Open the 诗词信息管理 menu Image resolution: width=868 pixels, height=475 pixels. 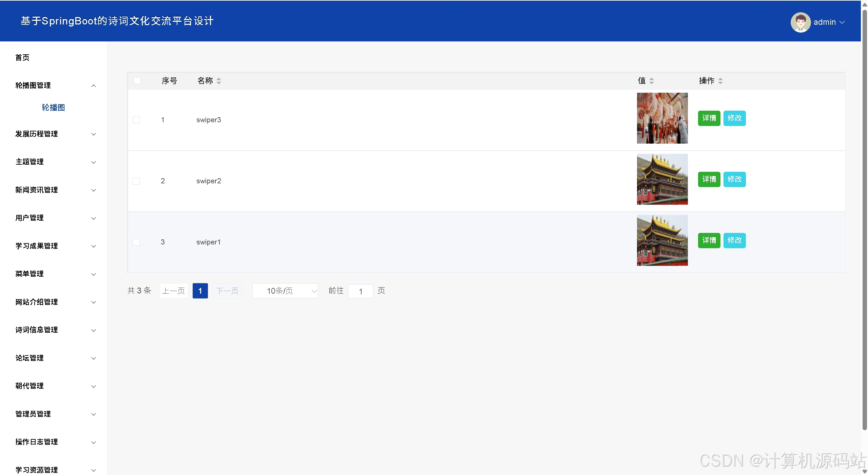pos(53,330)
